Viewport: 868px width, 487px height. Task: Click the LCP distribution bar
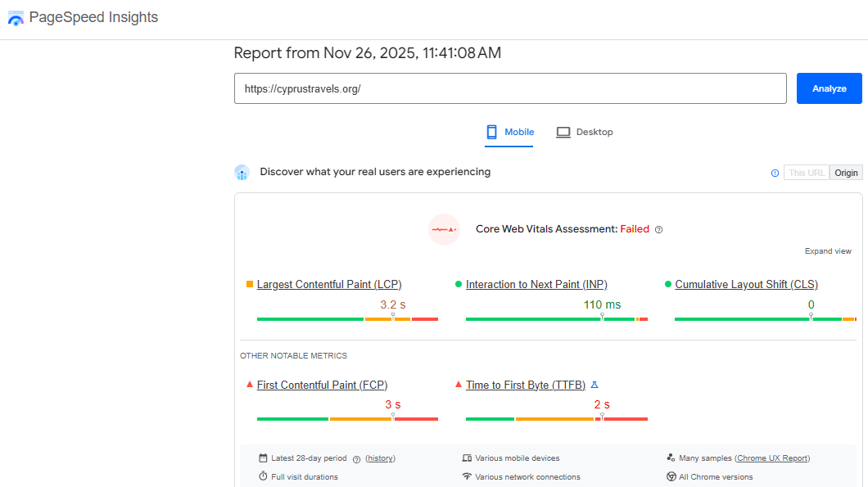347,318
